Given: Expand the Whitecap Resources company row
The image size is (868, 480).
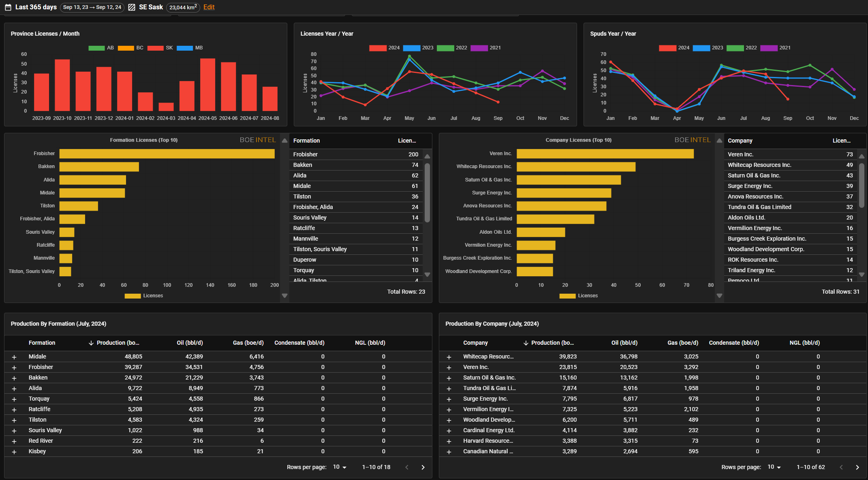Looking at the screenshot, I should pyautogui.click(x=449, y=357).
